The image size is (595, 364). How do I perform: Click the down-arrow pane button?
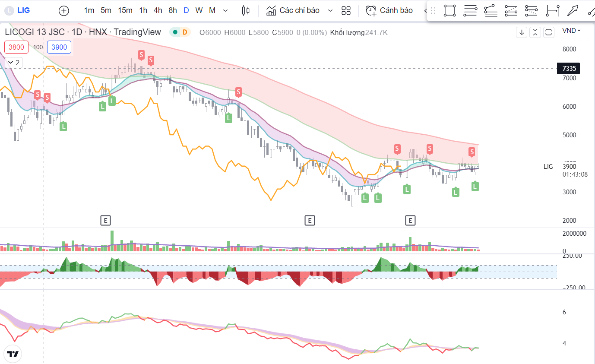(x=522, y=32)
